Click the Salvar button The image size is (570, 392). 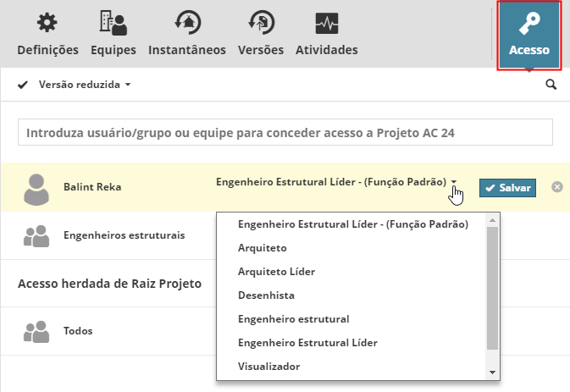508,187
